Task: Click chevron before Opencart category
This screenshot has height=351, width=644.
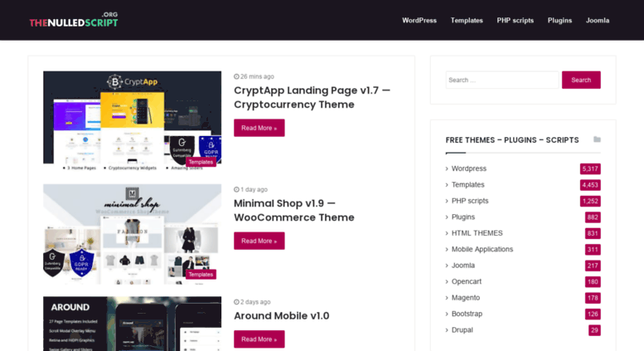Action: point(447,281)
